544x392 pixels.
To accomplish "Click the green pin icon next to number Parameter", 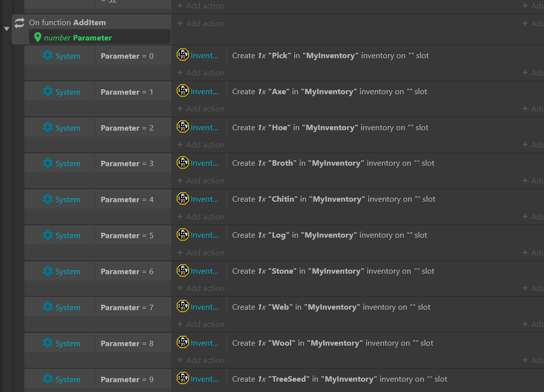I will point(38,37).
